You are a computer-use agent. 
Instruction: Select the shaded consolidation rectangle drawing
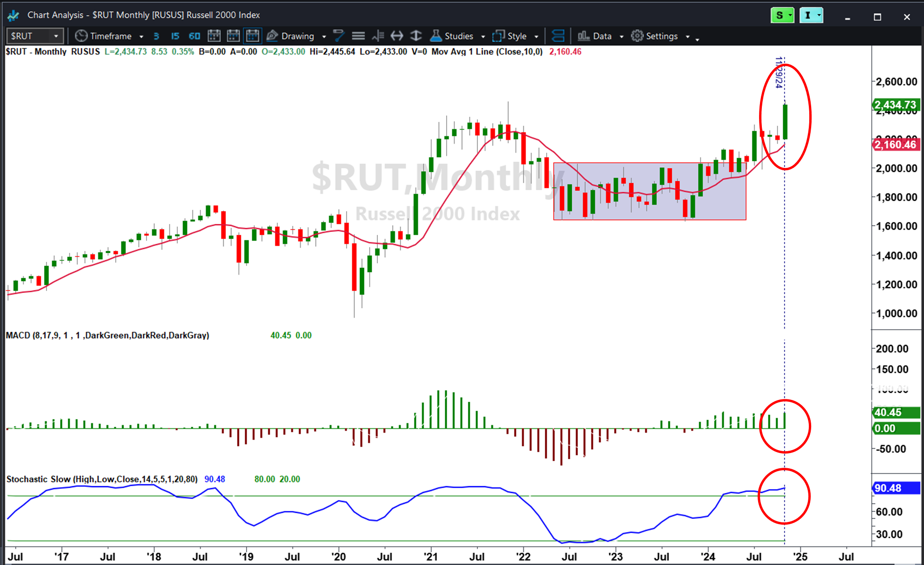(650, 192)
